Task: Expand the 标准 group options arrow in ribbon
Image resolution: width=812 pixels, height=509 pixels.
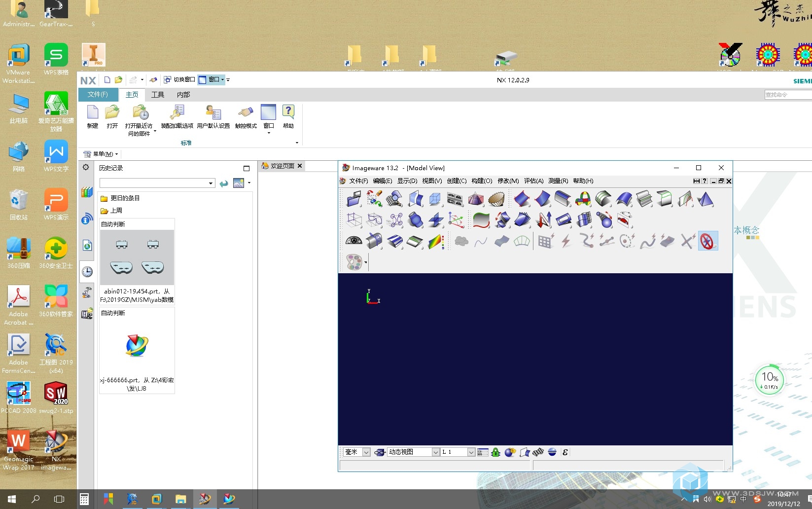Action: pos(297,143)
